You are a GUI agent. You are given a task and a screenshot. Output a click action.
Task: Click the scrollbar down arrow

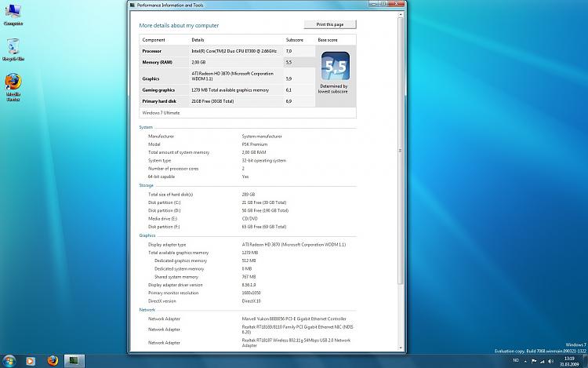[x=400, y=348]
